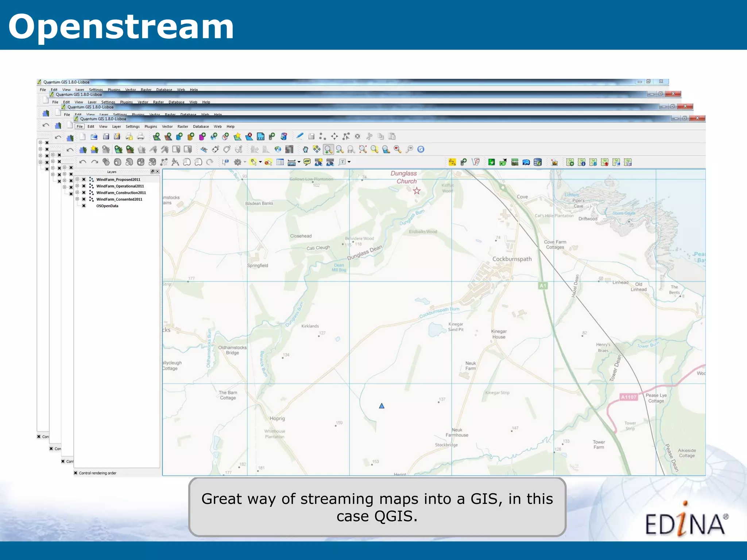Click the Deselect Features icon
Viewport: 747px width, 560px height.
[x=268, y=162]
